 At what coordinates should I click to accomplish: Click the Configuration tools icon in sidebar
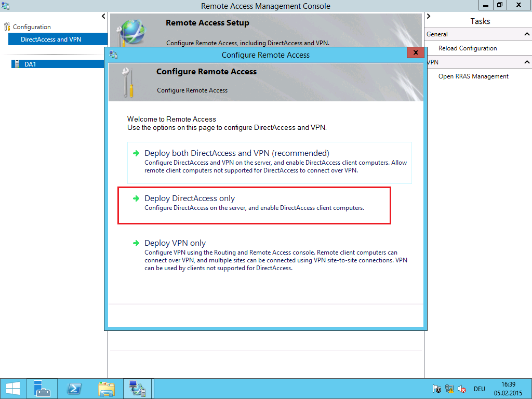pyautogui.click(x=7, y=27)
